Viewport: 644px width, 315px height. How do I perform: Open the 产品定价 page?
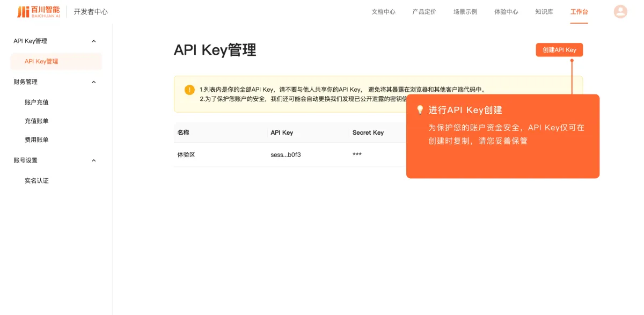pos(424,11)
